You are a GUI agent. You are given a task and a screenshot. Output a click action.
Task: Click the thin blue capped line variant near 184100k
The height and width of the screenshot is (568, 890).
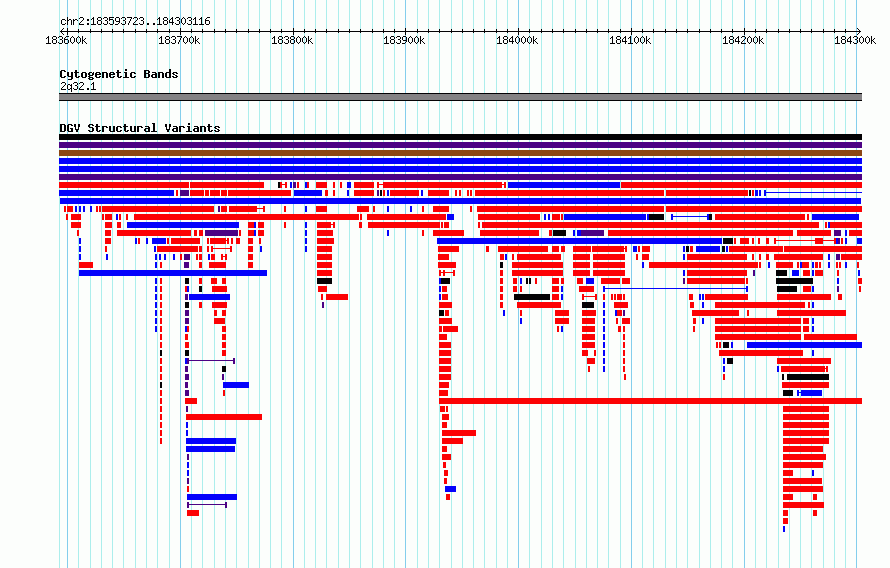[x=675, y=289]
